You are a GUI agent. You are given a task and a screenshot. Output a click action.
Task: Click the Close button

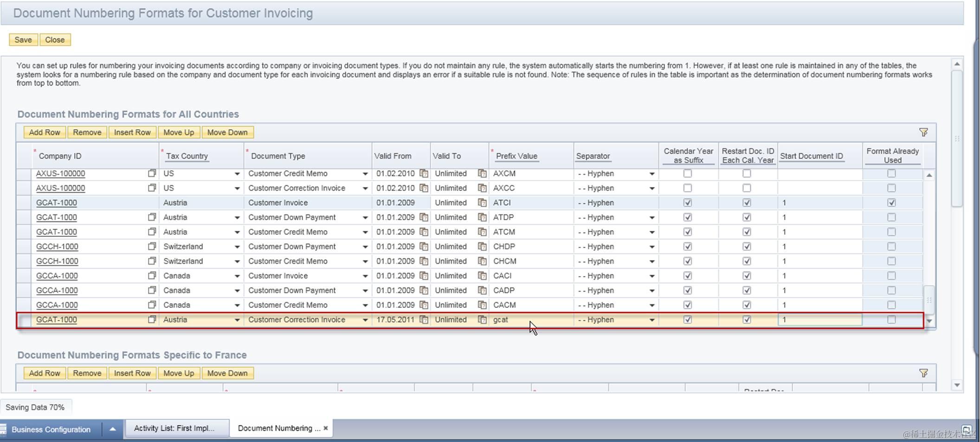click(55, 39)
